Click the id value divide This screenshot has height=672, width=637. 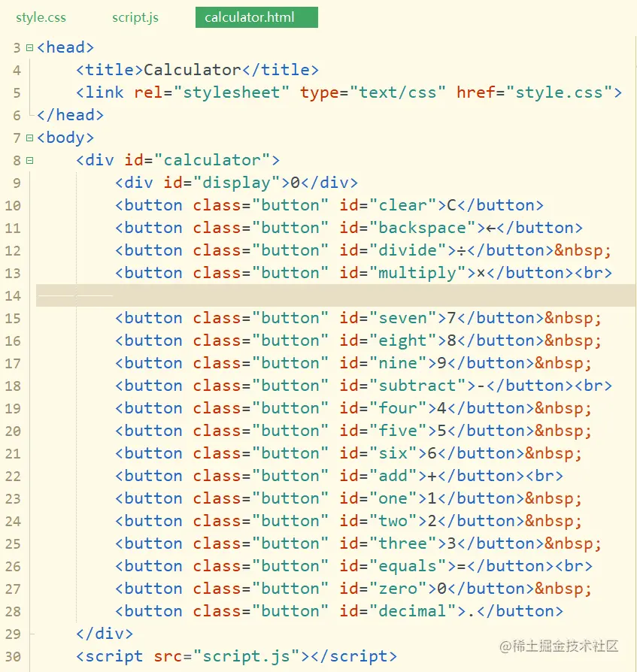coord(407,250)
